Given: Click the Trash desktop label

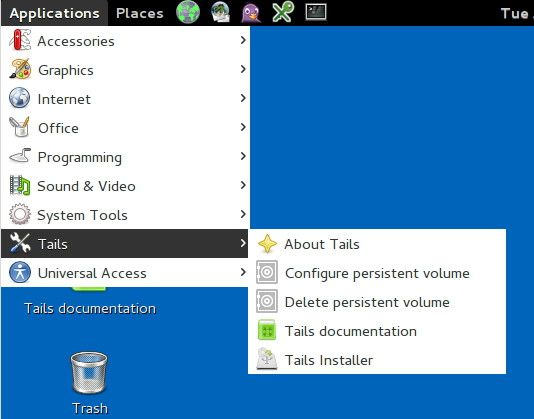Looking at the screenshot, I should [x=90, y=408].
